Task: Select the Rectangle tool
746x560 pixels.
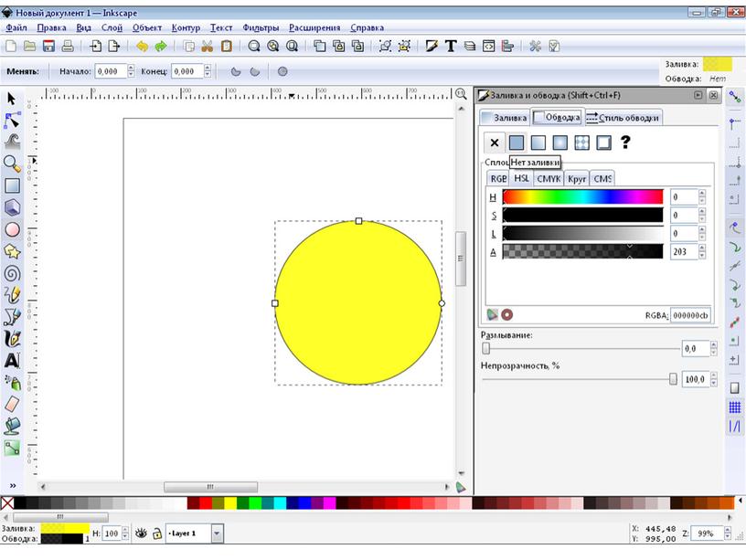Action: [12, 185]
